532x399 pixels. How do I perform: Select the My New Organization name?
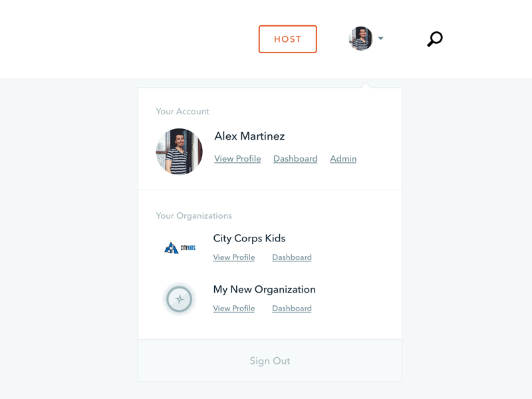[x=264, y=289]
